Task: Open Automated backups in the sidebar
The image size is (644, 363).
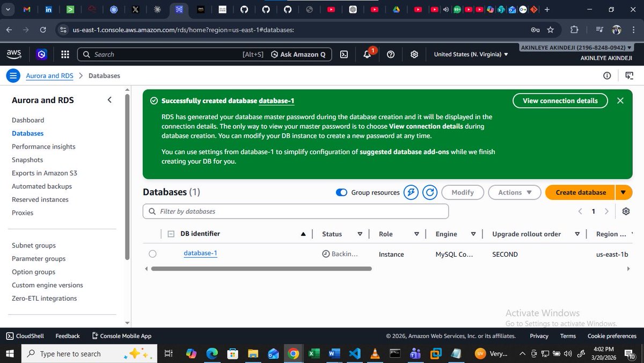Action: click(42, 186)
